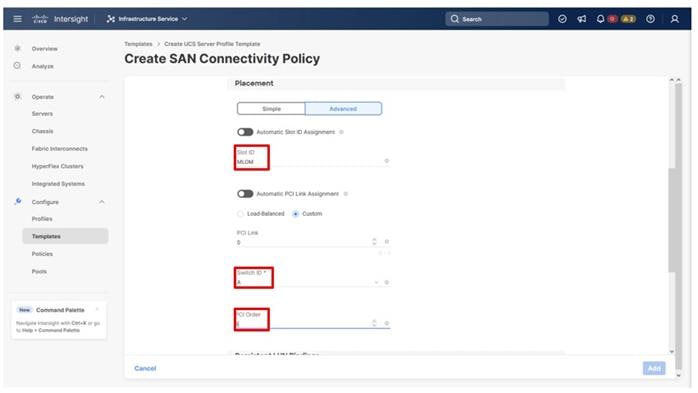The width and height of the screenshot is (698, 393).
Task: Click info icon beside Automatic PCI Link Assignment
Action: tap(346, 194)
